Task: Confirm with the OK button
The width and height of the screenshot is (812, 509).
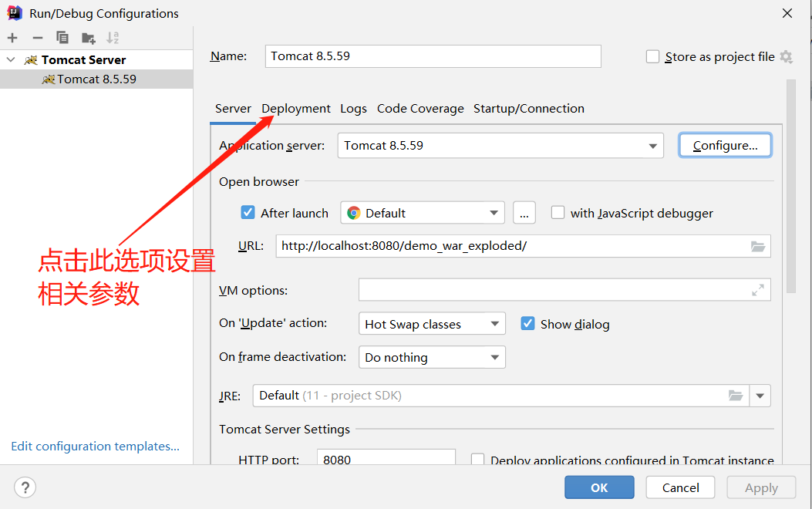Action: pos(599,487)
